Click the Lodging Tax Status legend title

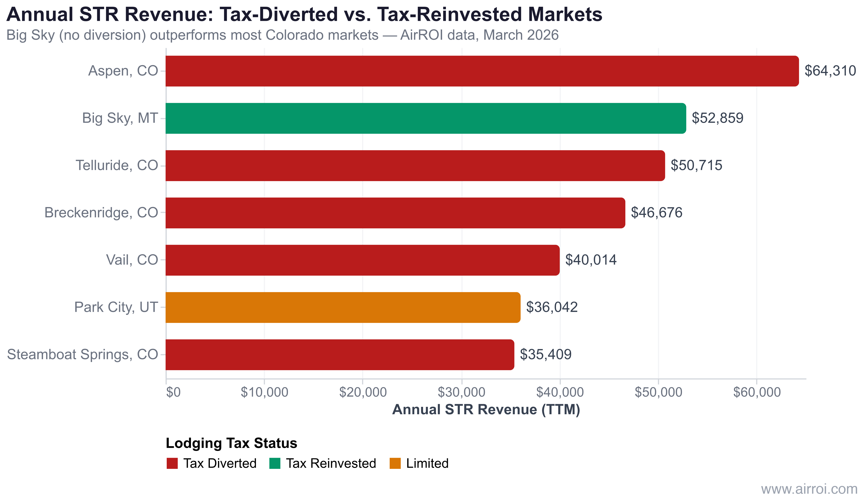click(231, 443)
